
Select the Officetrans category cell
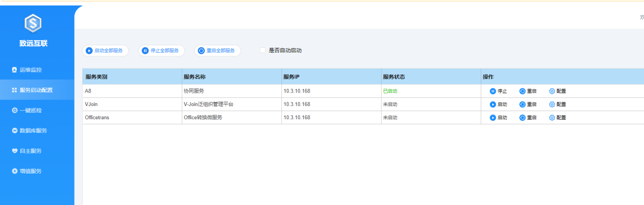(132, 118)
